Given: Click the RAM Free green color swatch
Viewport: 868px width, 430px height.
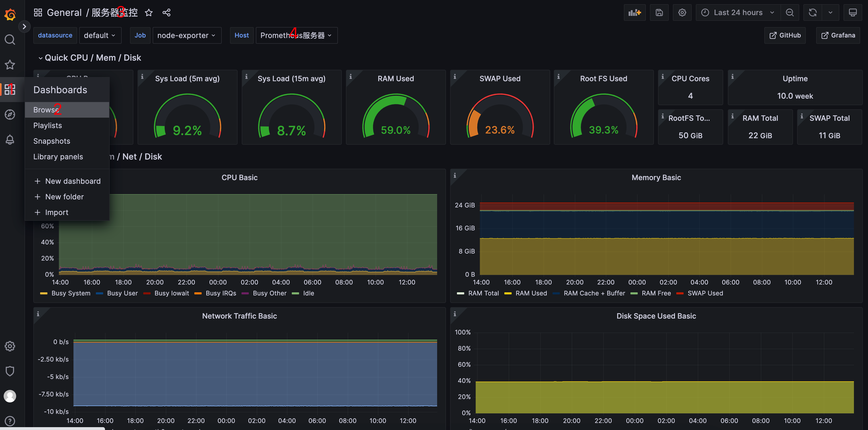Looking at the screenshot, I should [634, 294].
